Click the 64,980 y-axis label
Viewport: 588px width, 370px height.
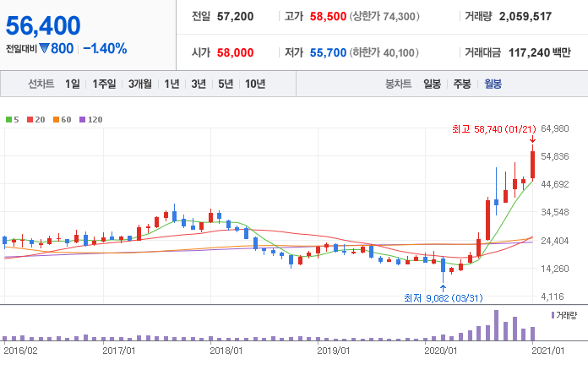coord(554,128)
